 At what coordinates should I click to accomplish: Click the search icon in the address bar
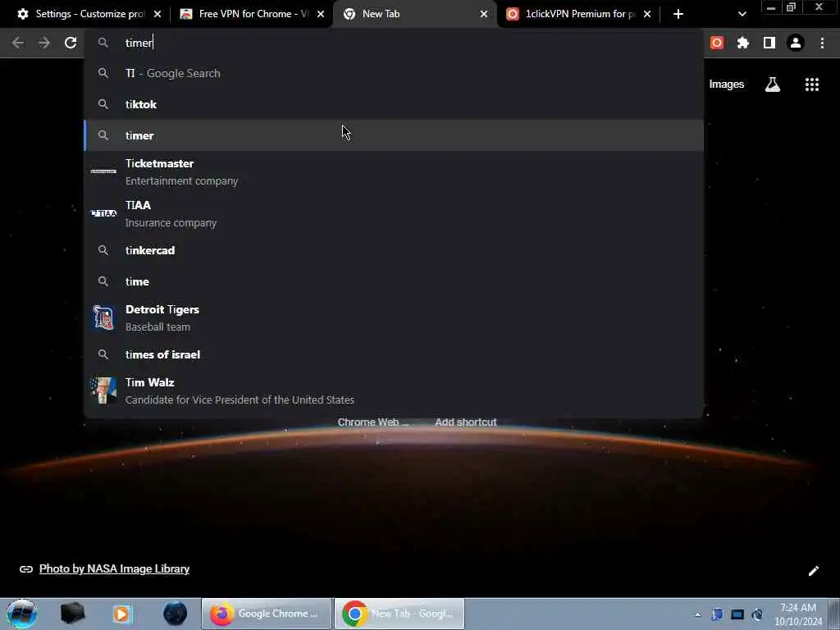103,43
